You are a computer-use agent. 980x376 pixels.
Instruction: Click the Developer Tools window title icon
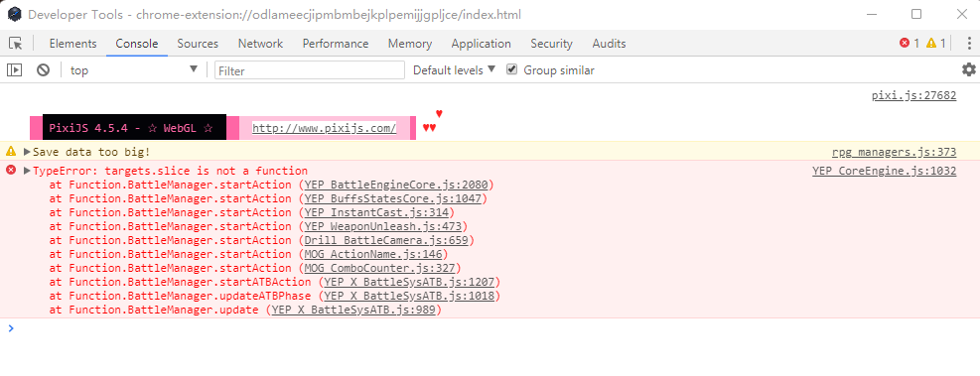tap(14, 14)
